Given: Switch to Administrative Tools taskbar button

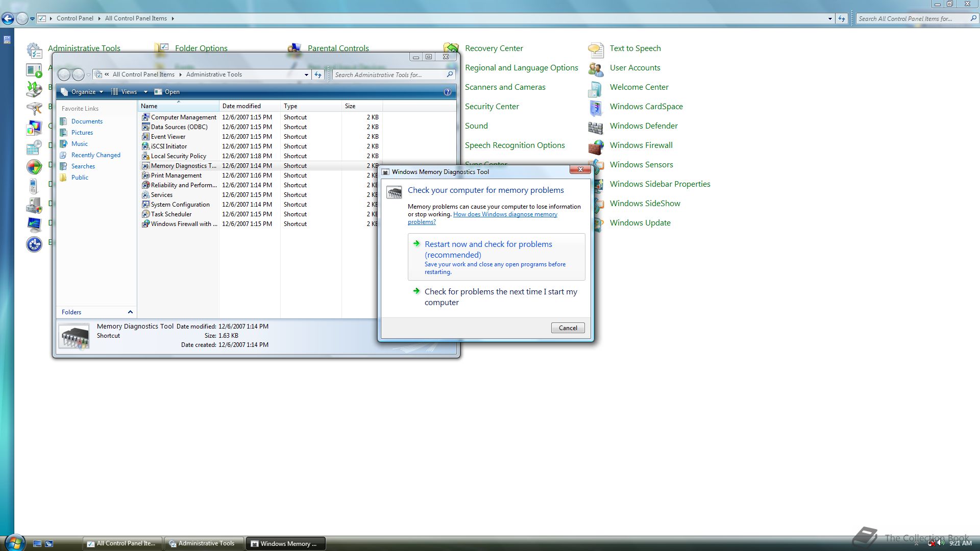Looking at the screenshot, I should (x=204, y=544).
